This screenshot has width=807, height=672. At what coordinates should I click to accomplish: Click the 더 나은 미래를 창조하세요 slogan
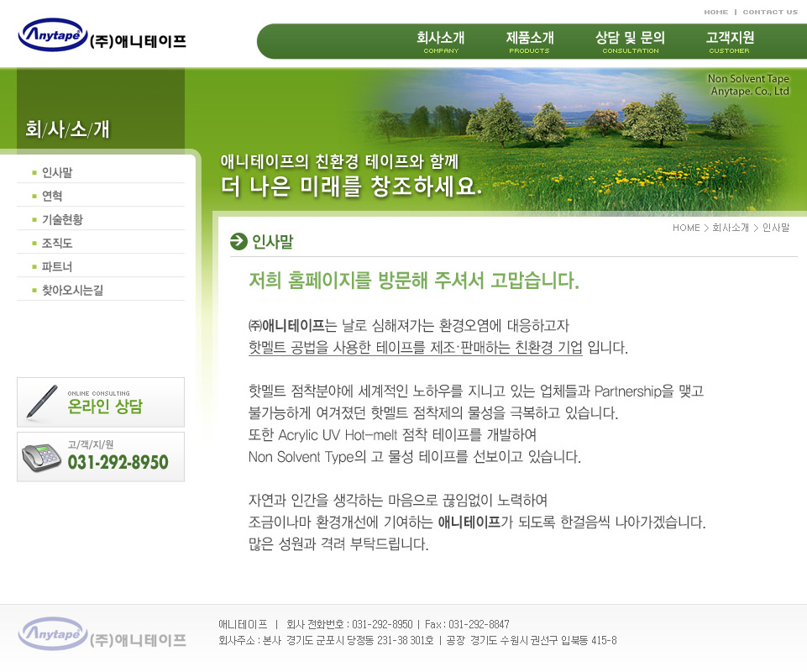coord(352,186)
